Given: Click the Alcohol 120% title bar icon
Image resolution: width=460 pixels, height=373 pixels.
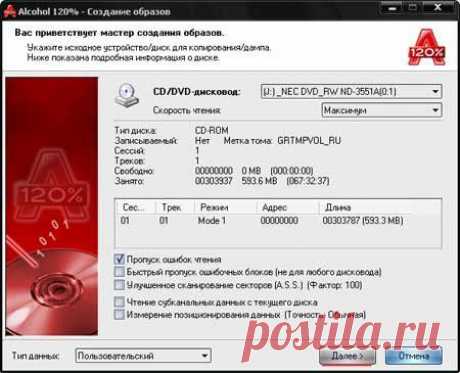Looking at the screenshot, I should (10, 11).
